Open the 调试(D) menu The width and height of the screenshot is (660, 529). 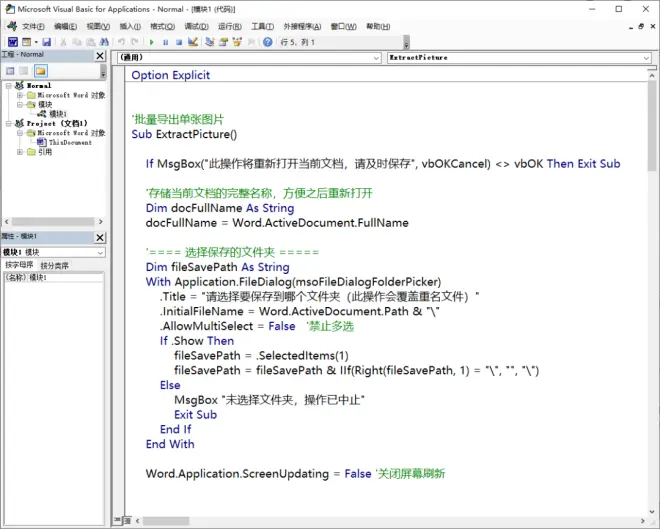(x=197, y=27)
